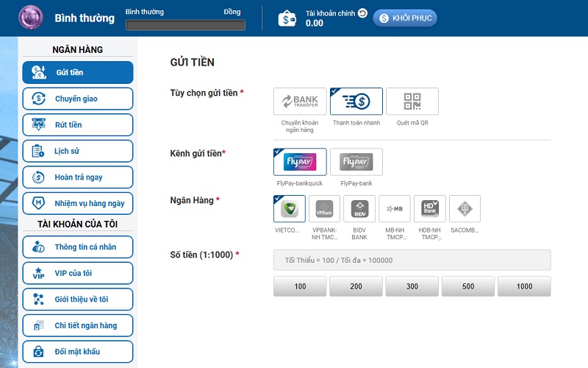
Task: Click the NGÂN HÀNG sidebar heading
Action: point(78,49)
